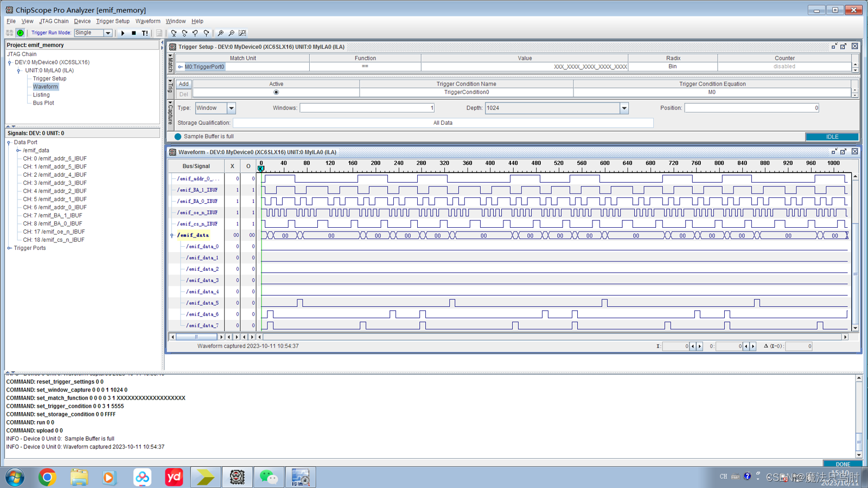Select the Active radio for TriggerCondition0
This screenshot has width=868, height=488.
pos(276,92)
